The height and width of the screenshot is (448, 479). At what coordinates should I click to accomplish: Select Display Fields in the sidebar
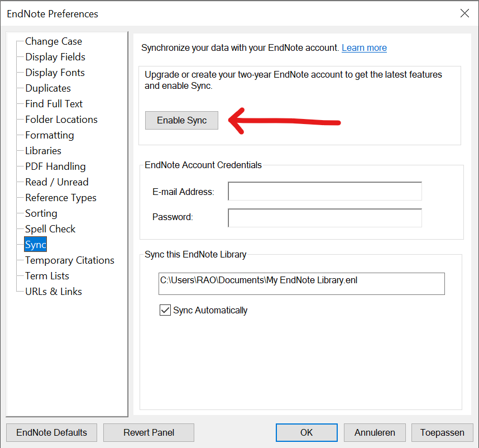55,57
